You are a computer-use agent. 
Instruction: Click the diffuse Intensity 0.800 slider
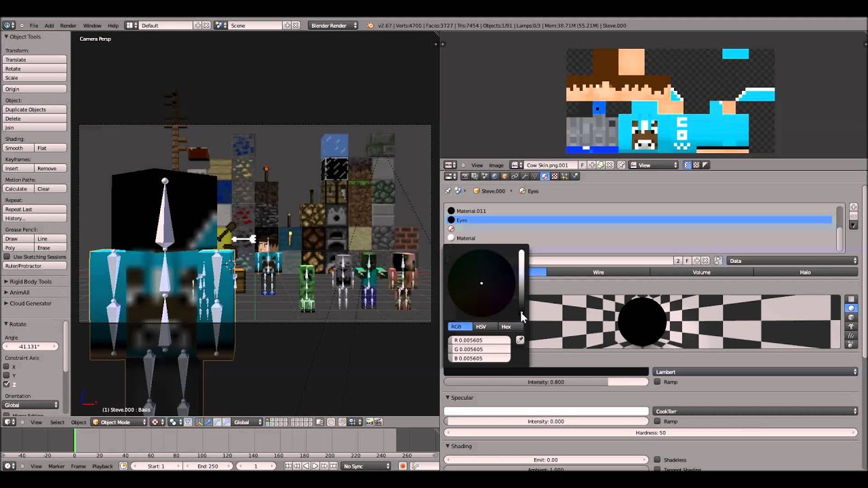pyautogui.click(x=546, y=382)
